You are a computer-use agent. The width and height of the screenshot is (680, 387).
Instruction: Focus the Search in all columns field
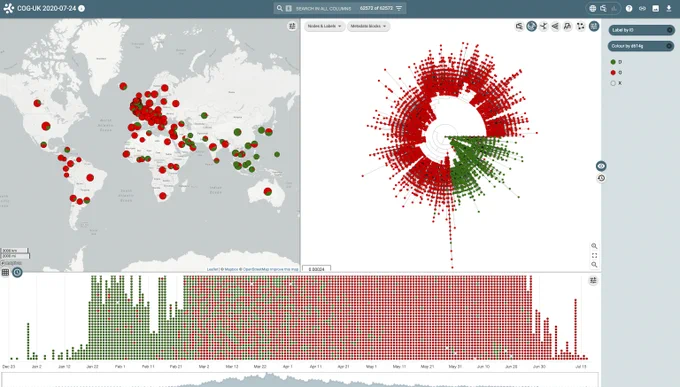(x=324, y=8)
